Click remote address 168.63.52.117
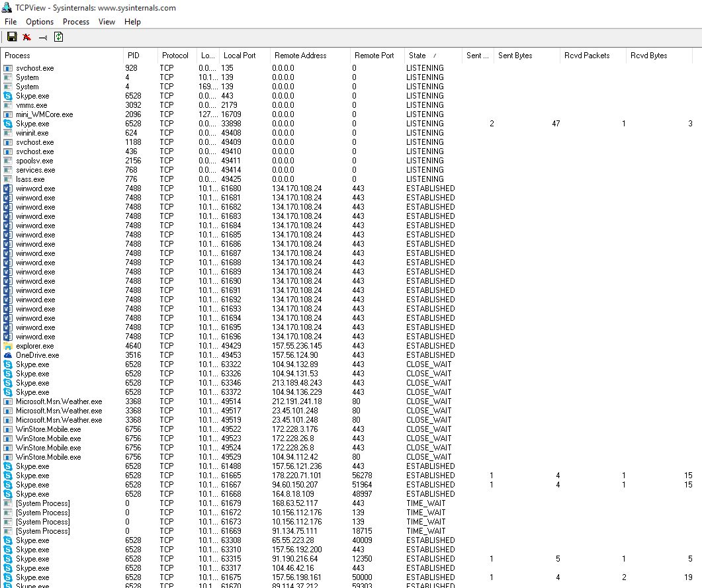Viewport: 702px width, 588px height. [296, 503]
